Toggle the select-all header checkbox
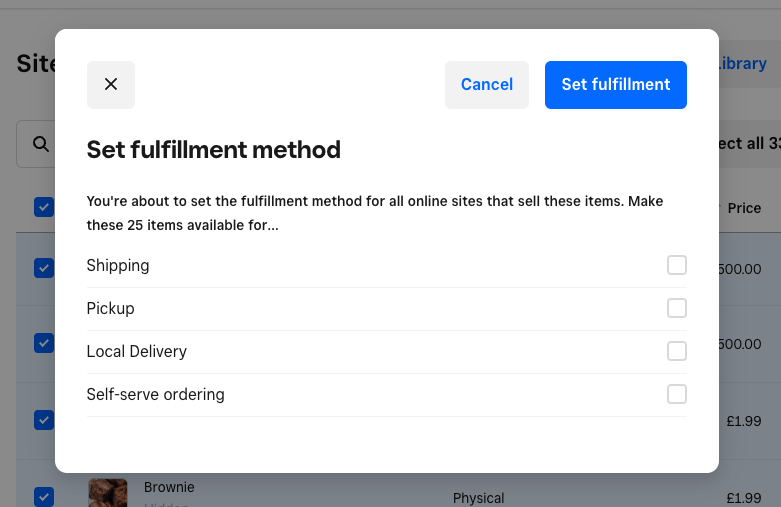781x507 pixels. [x=44, y=207]
